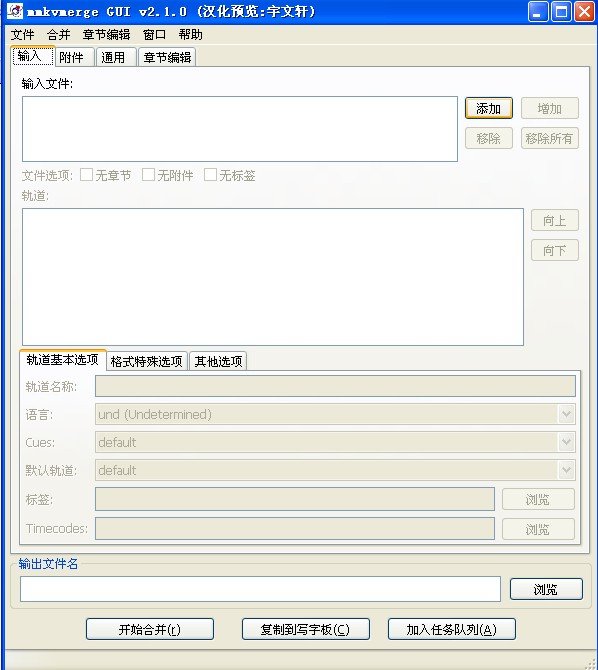Toggle the 无章节 checkbox
Screen dimensions: 598x670
(86, 175)
